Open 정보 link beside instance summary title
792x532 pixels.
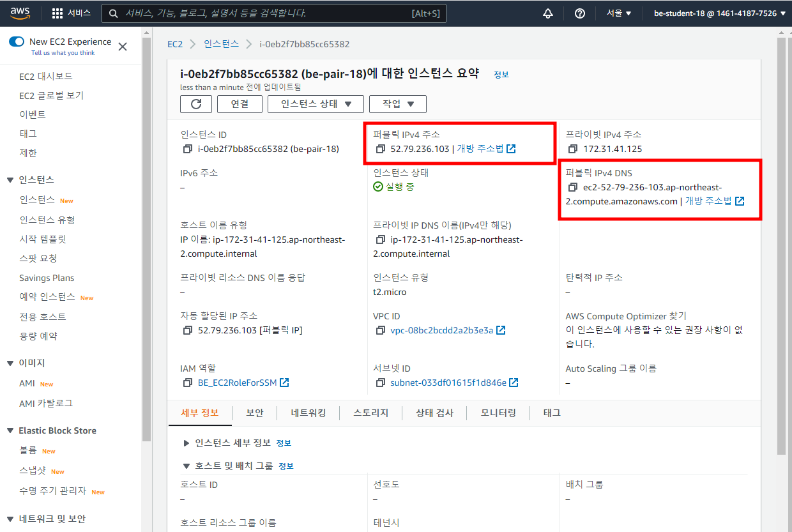(x=501, y=75)
